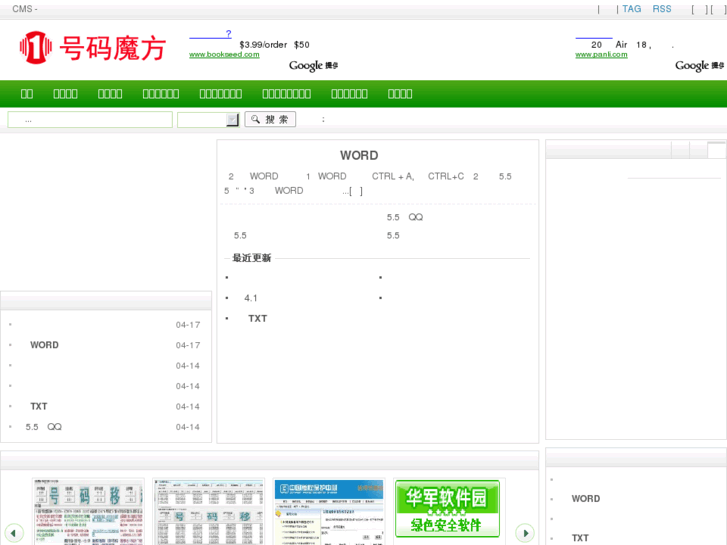Open the RSS feed link
Viewport: 727px width, 545px height.
[x=662, y=9]
